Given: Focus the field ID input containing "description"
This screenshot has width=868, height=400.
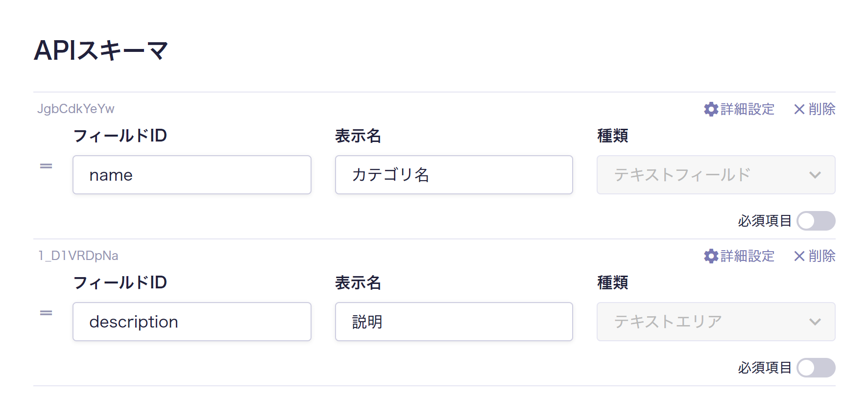Looking at the screenshot, I should 192,322.
